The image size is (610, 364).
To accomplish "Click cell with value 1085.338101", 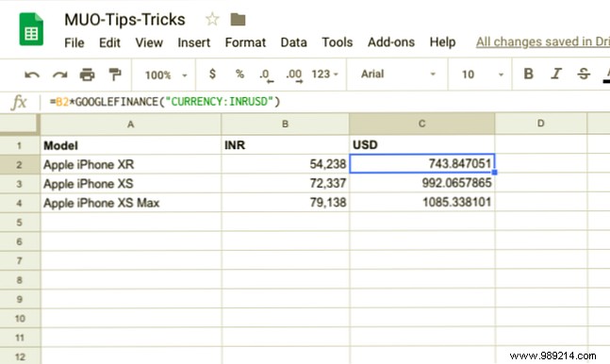I will [x=422, y=203].
